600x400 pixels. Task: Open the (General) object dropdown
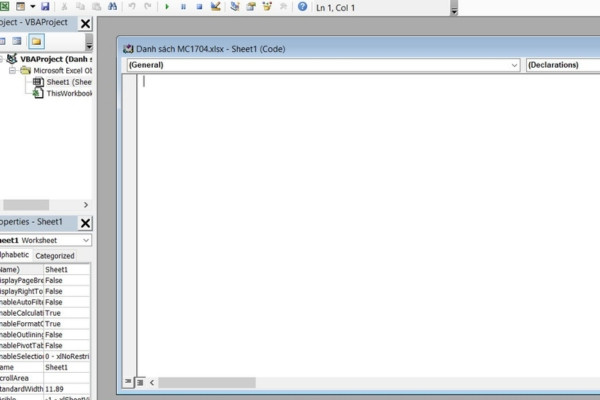pos(514,65)
